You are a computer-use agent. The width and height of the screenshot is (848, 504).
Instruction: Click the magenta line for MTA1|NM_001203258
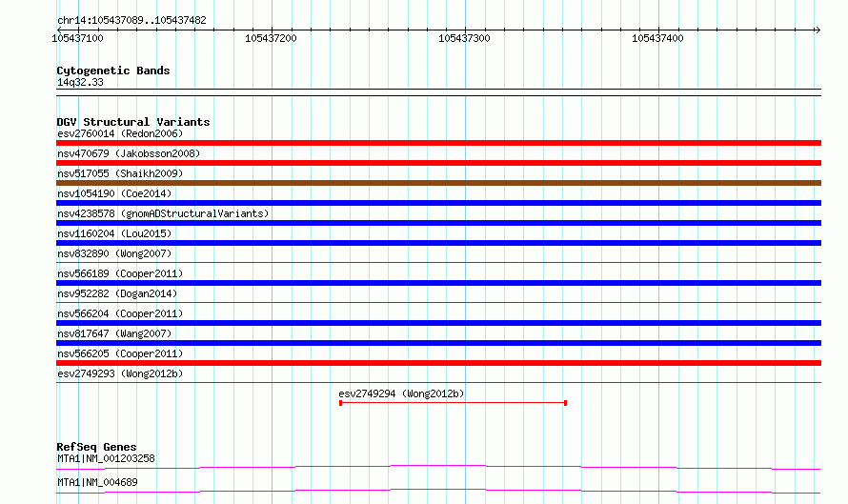click(438, 467)
